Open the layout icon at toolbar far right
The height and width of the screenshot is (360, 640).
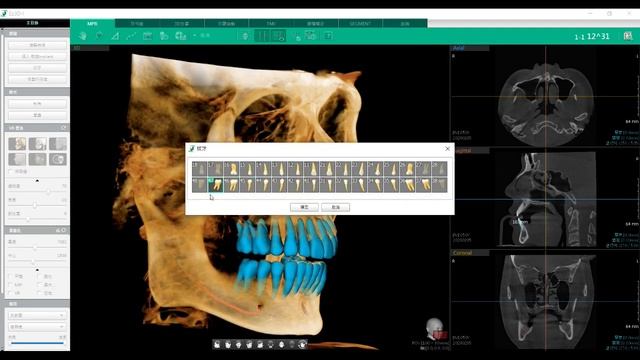coord(628,36)
